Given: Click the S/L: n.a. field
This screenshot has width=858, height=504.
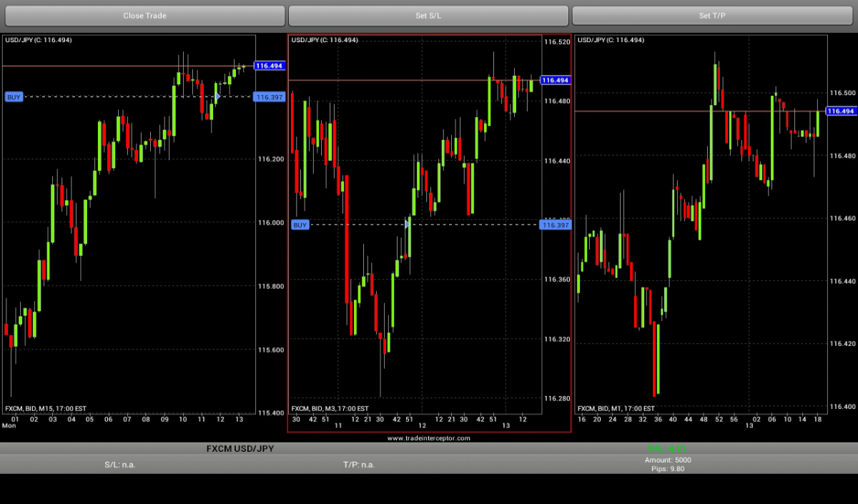Looking at the screenshot, I should point(120,465).
